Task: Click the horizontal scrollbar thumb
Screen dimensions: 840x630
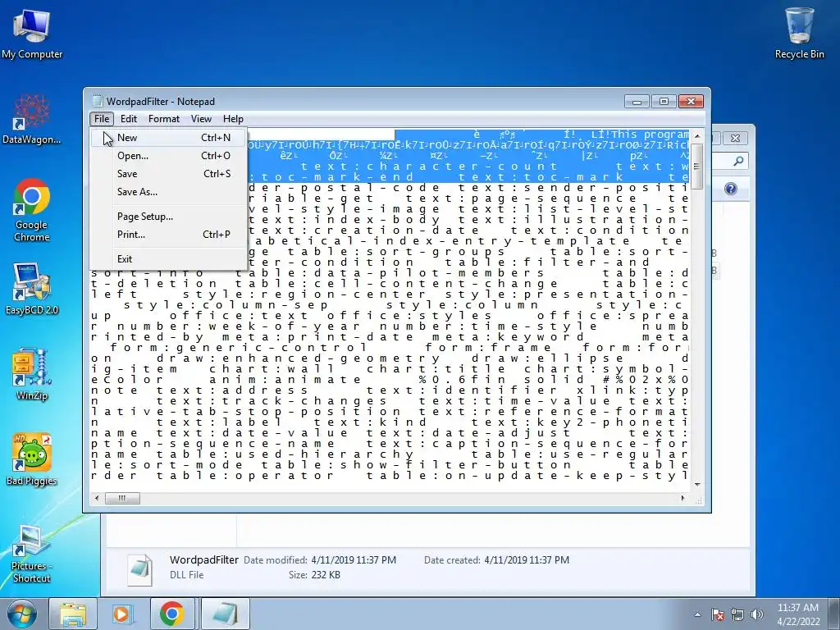Action: pos(122,498)
